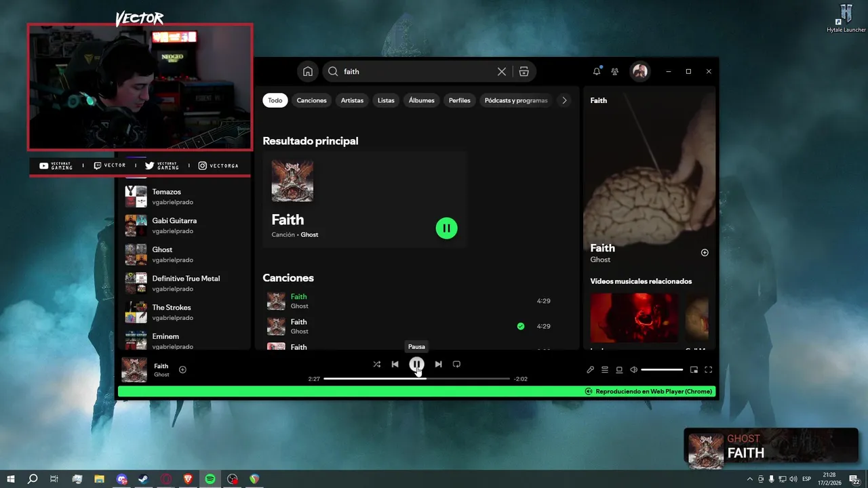Show more filter chips arrow

pyautogui.click(x=564, y=100)
